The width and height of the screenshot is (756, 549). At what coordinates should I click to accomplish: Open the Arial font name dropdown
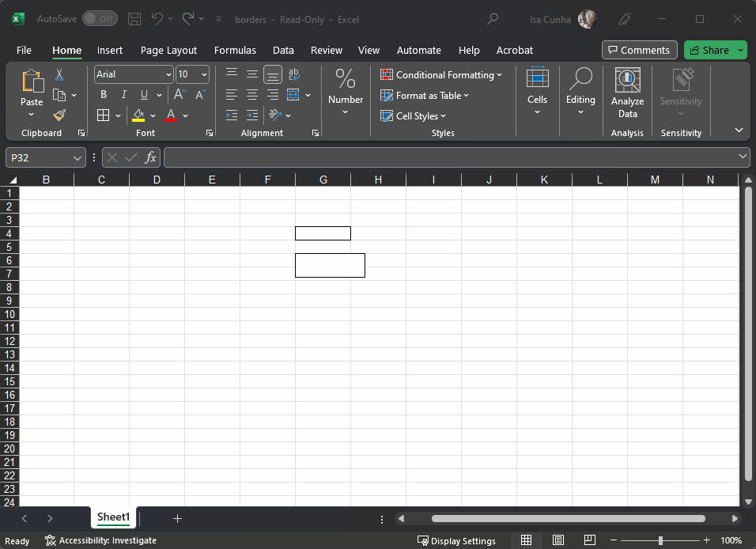pyautogui.click(x=168, y=74)
